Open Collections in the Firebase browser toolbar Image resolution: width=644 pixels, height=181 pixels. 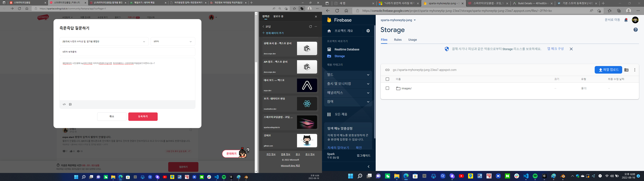(x=619, y=11)
